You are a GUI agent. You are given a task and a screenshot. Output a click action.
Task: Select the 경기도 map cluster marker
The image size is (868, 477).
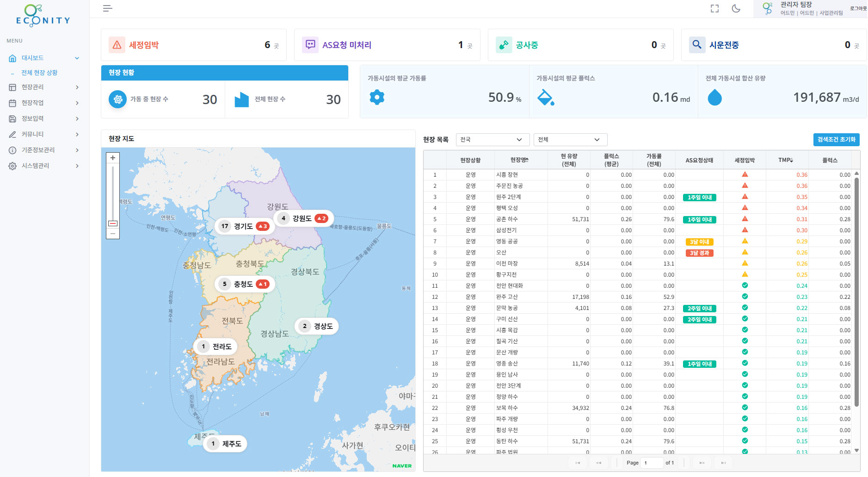point(243,226)
